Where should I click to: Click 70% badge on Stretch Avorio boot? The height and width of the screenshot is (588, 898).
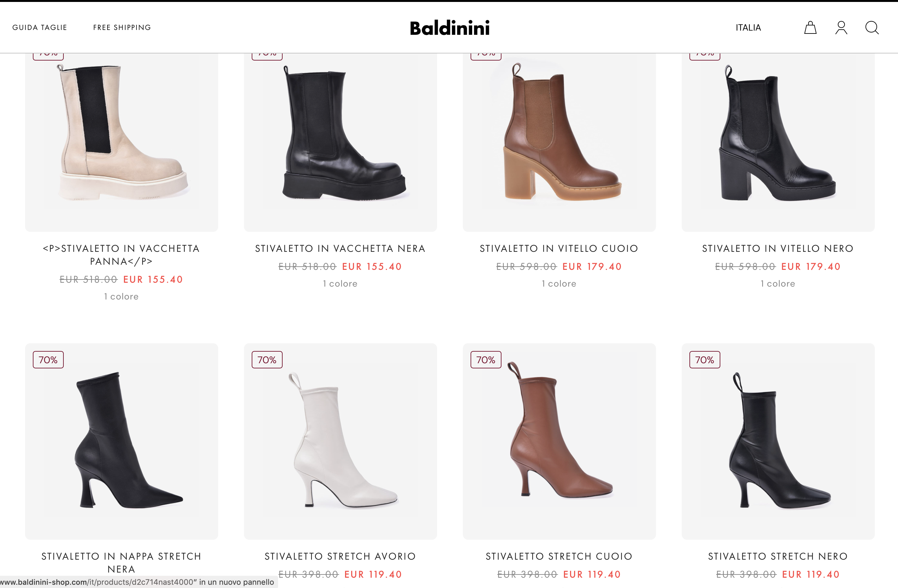[x=267, y=360]
